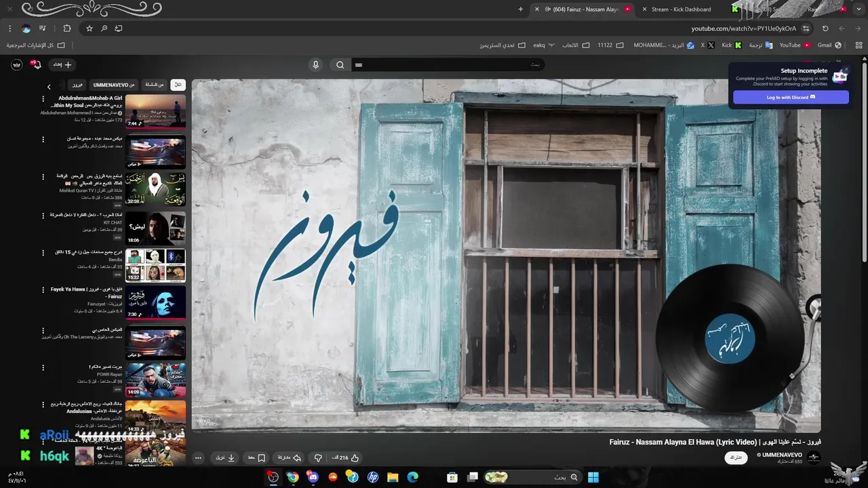The height and width of the screenshot is (488, 868).
Task: Open SoundCloud icon in taskbar
Action: click(x=333, y=477)
